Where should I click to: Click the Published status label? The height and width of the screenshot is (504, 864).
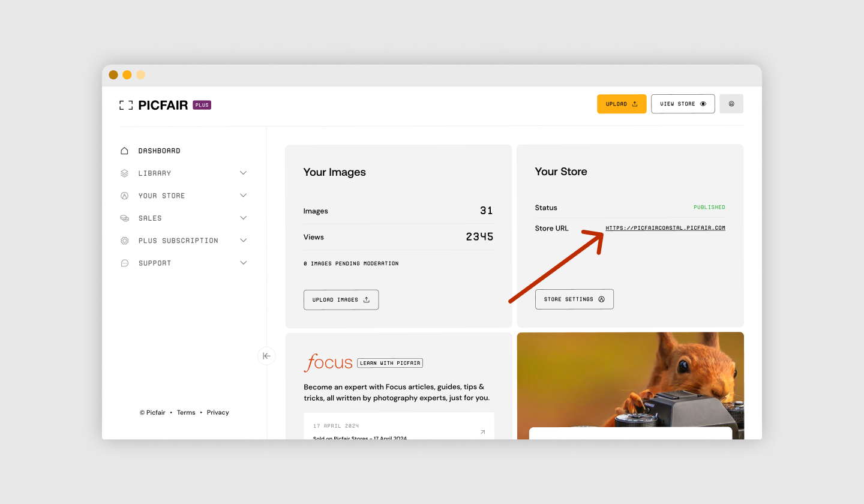coord(709,207)
